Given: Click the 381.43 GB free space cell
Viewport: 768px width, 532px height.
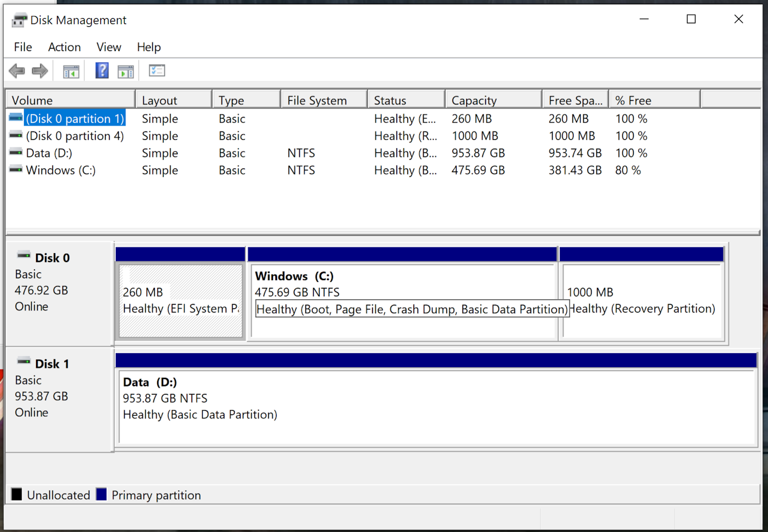Looking at the screenshot, I should click(575, 170).
